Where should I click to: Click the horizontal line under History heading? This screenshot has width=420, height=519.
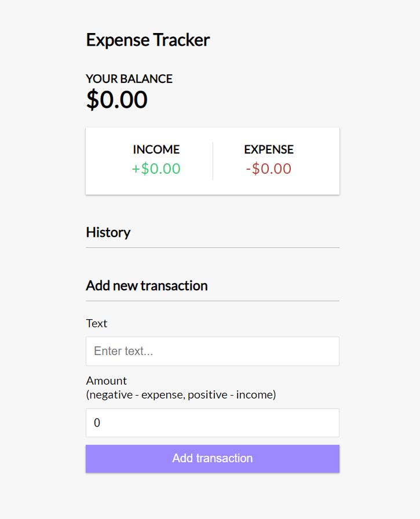pyautogui.click(x=212, y=247)
